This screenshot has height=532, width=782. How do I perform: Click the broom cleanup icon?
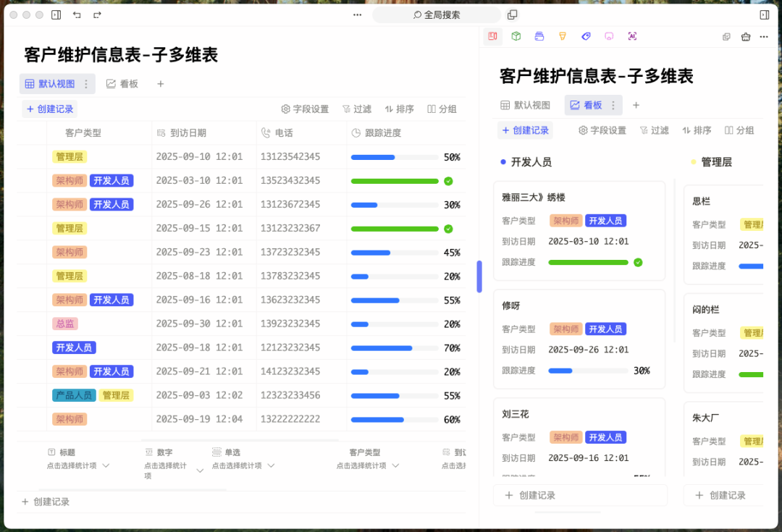pyautogui.click(x=746, y=36)
